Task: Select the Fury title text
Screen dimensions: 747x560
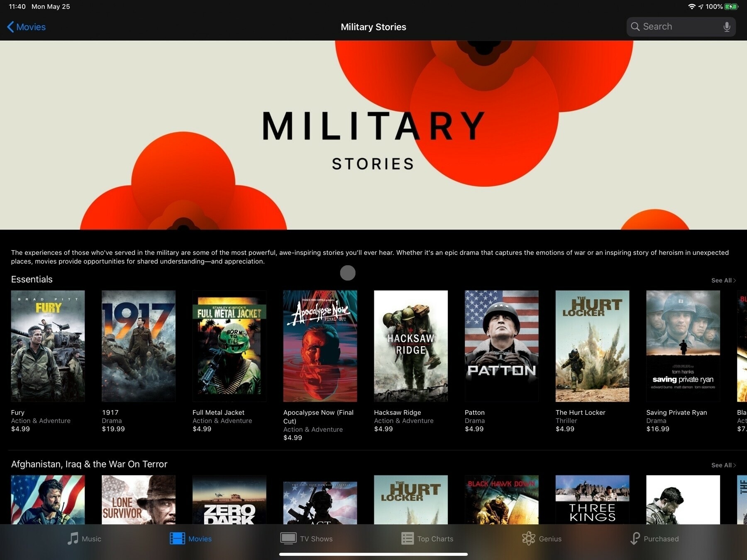Action: pos(18,413)
